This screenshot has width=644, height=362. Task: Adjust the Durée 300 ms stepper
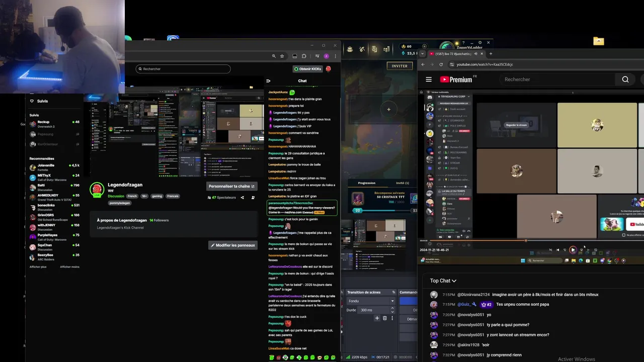pyautogui.click(x=392, y=310)
